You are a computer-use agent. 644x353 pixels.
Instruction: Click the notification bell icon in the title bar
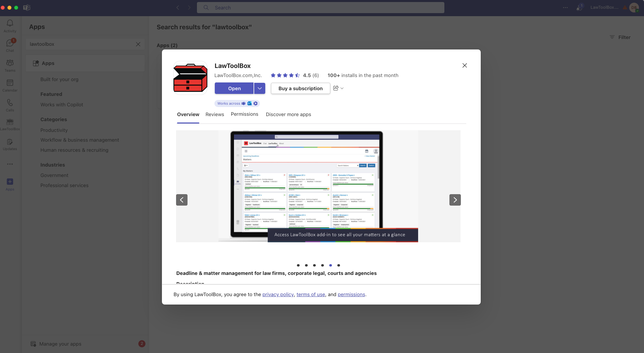coord(579,7)
